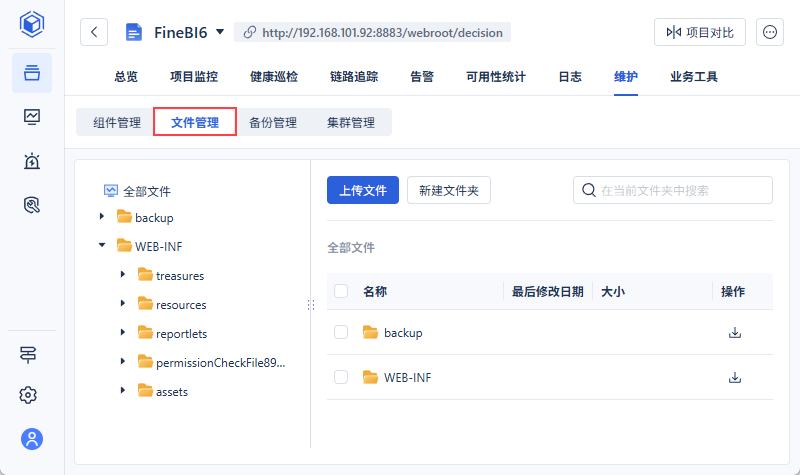Expand the resources folder node
This screenshot has width=800, height=475.
point(122,304)
